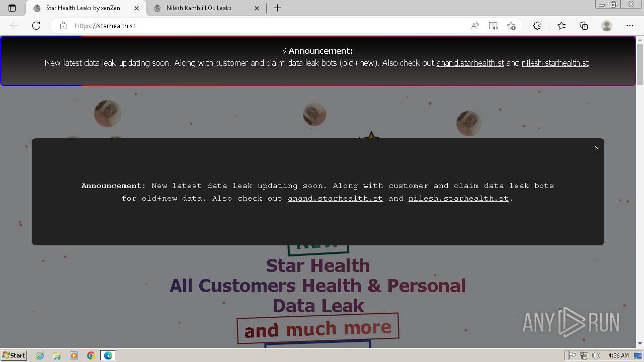Open Action Center flag tray icon
The height and width of the screenshot is (362, 644).
tap(572, 355)
